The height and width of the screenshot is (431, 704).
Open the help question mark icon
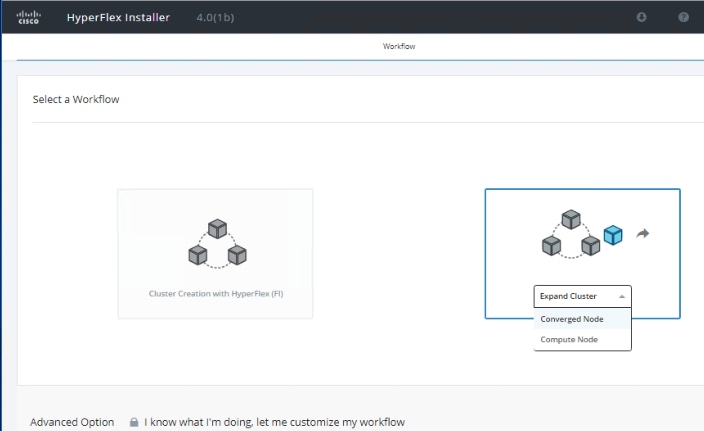click(x=683, y=17)
